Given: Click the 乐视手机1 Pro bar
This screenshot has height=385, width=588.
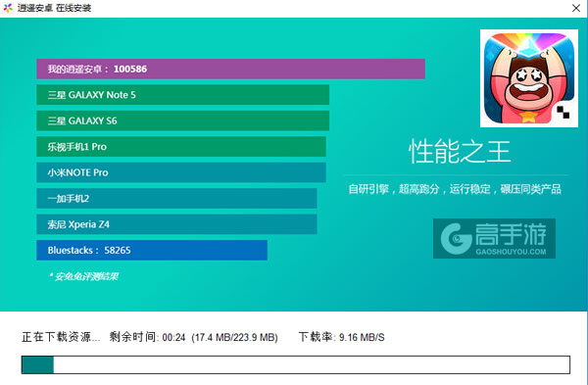Looking at the screenshot, I should pos(181,147).
